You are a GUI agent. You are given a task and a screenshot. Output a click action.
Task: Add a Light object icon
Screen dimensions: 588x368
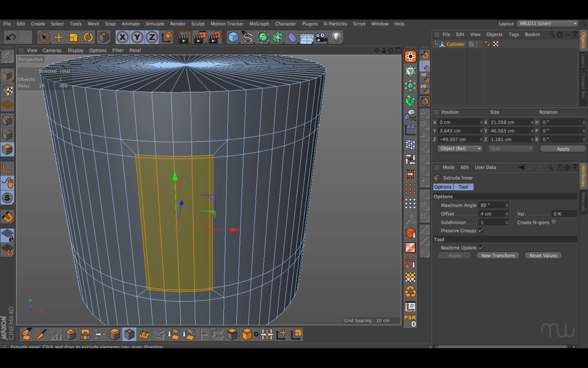pyautogui.click(x=336, y=37)
